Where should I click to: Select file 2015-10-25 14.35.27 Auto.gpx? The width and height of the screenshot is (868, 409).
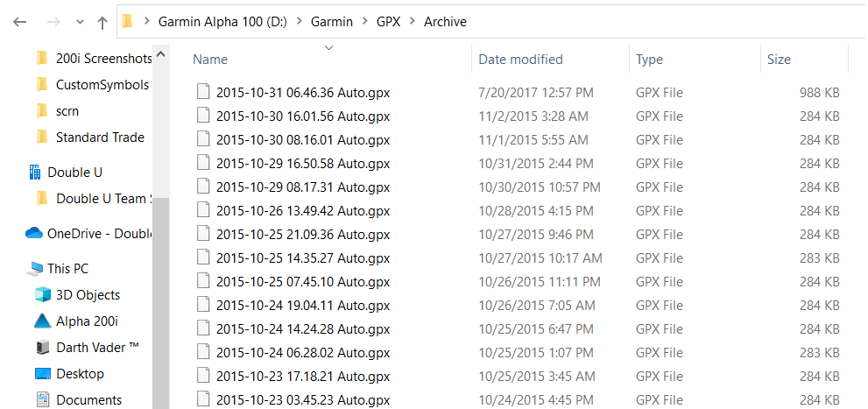[303, 257]
